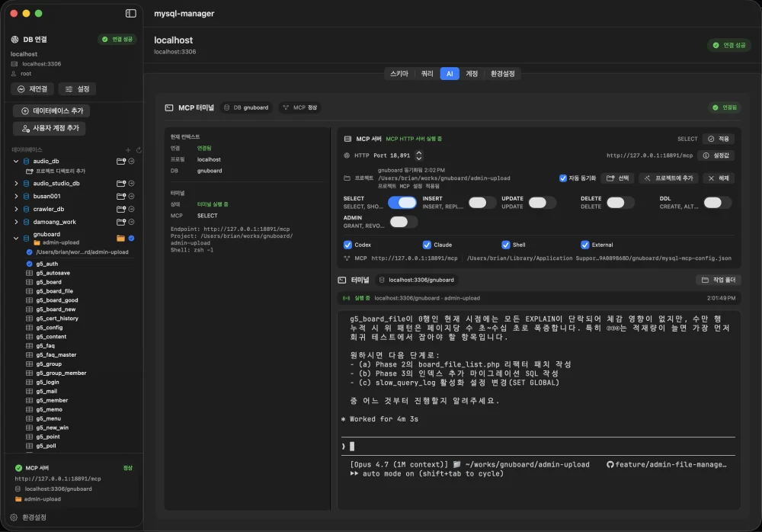This screenshot has width=762, height=532.
Task: Collapse the gnuboard database
Action: point(16,238)
